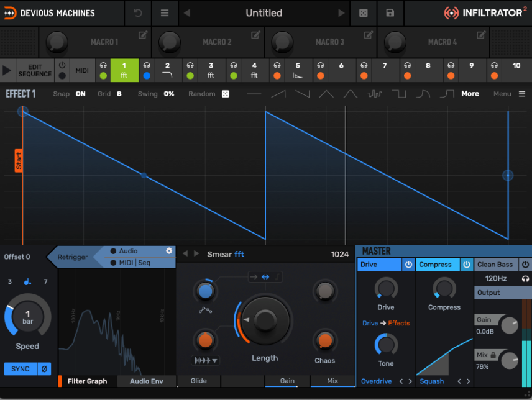The height and width of the screenshot is (400, 532).
Task: Edit Macro 3 assignment icon
Action: [368, 35]
